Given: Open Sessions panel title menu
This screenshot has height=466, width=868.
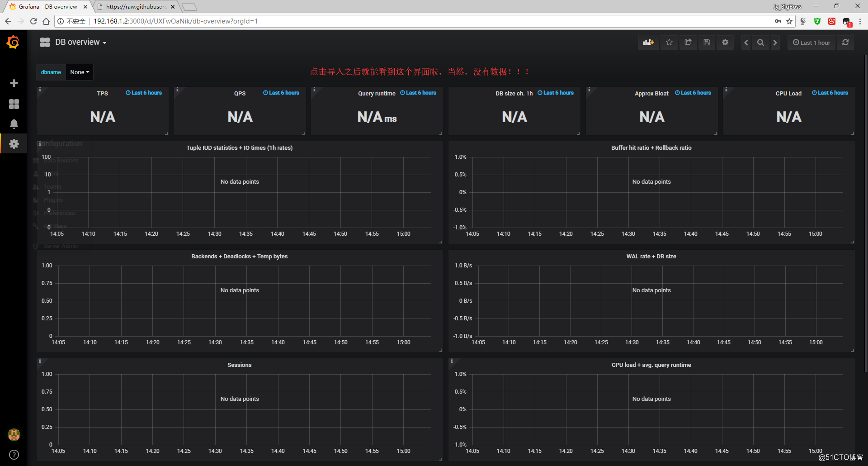Looking at the screenshot, I should coord(240,365).
